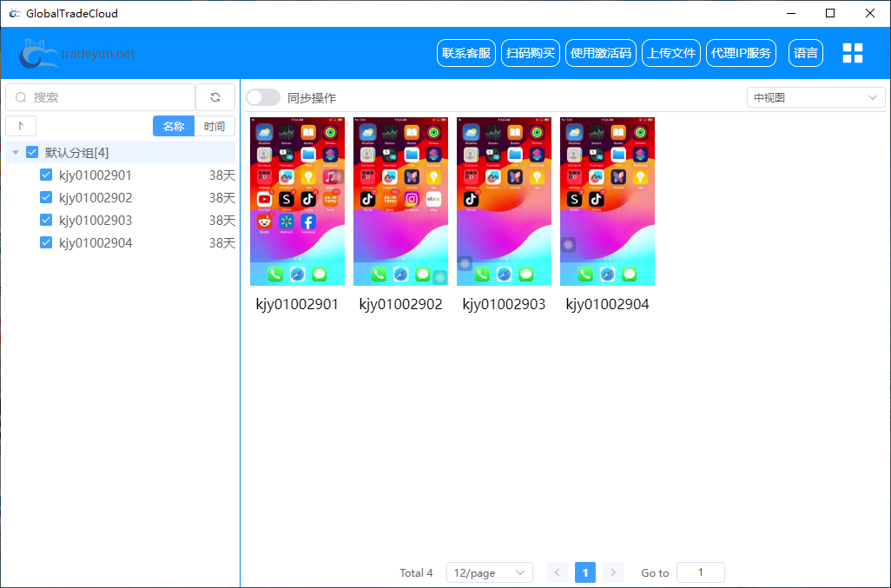The width and height of the screenshot is (891, 588).
Task: Uncheck the kjy01002902 device checkbox
Action: pos(47,198)
